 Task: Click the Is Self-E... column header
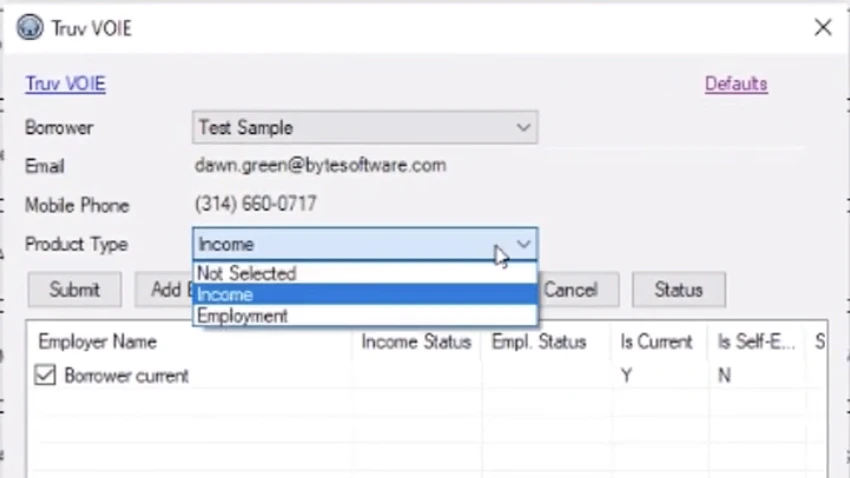coord(756,342)
